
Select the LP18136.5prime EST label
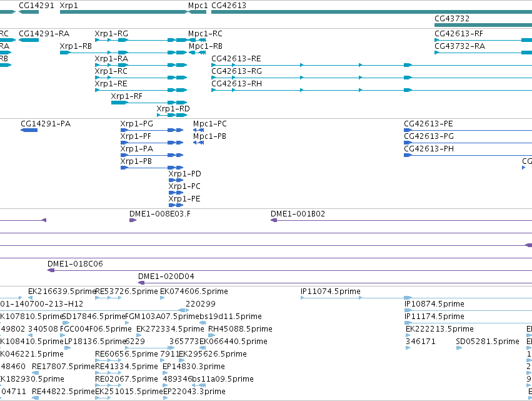click(95, 342)
